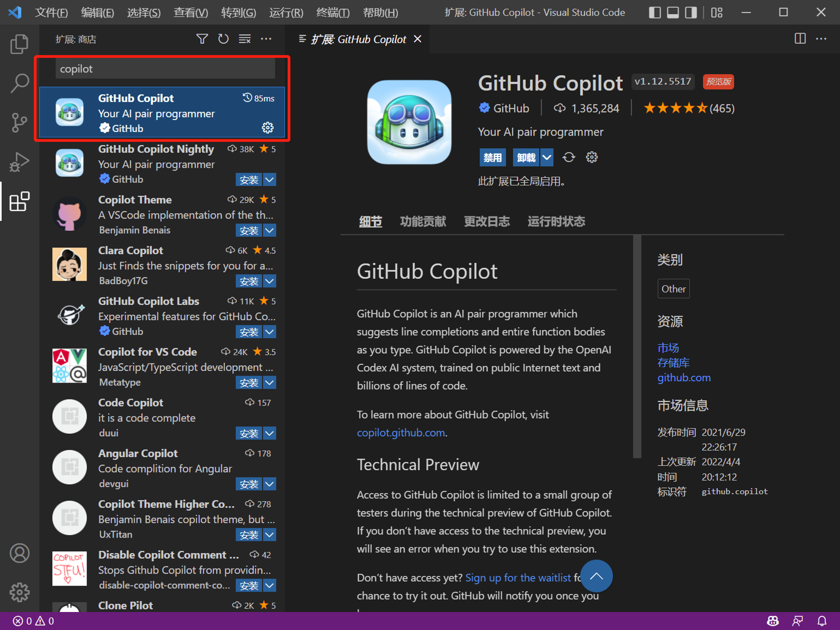Click the large GitHub Copilot robot logo
Viewport: 840px width, 630px height.
click(x=409, y=122)
